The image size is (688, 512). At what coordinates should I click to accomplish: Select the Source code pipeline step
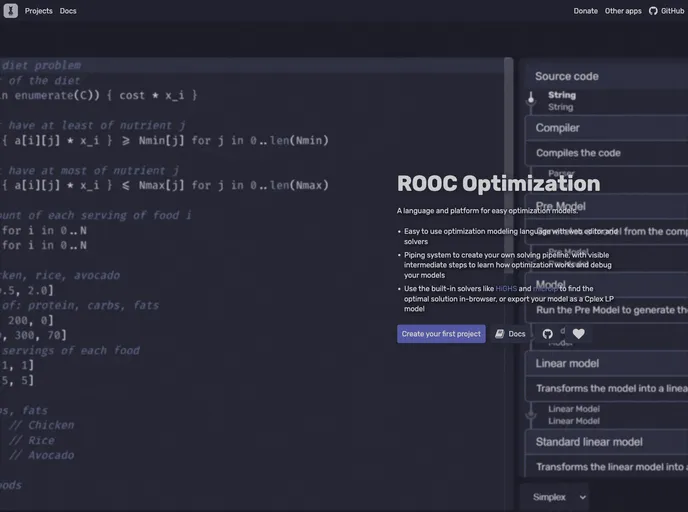[608, 76]
